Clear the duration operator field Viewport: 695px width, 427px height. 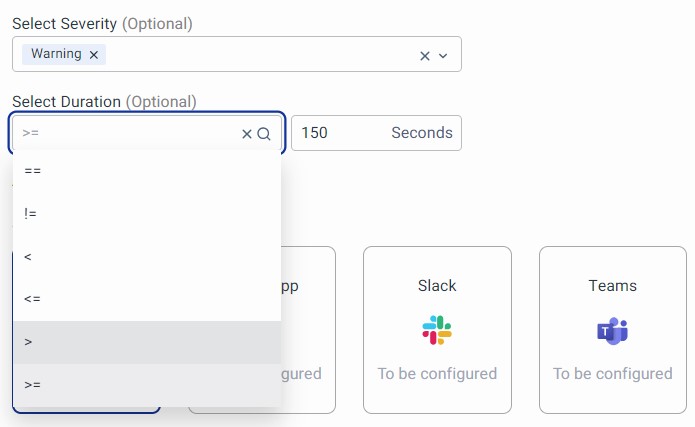(247, 134)
